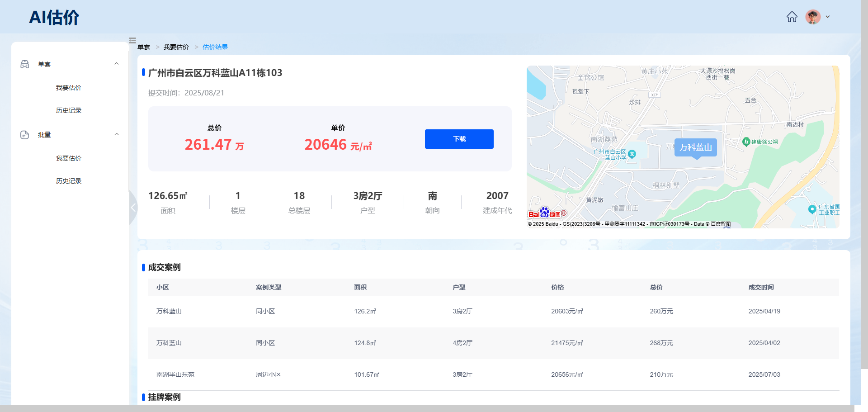The height and width of the screenshot is (412, 868).
Task: Click the sidebar collapse handle arrow
Action: pos(133,208)
